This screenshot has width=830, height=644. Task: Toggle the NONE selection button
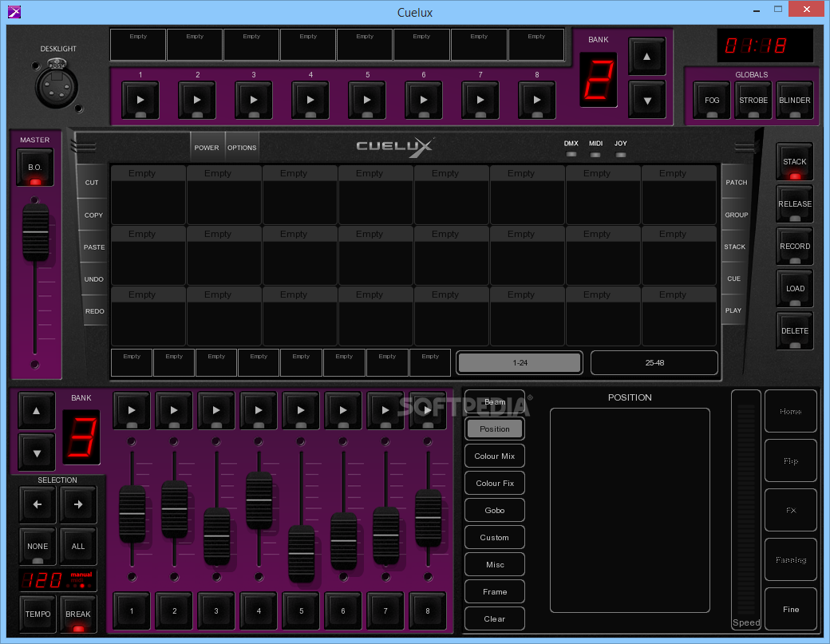37,546
